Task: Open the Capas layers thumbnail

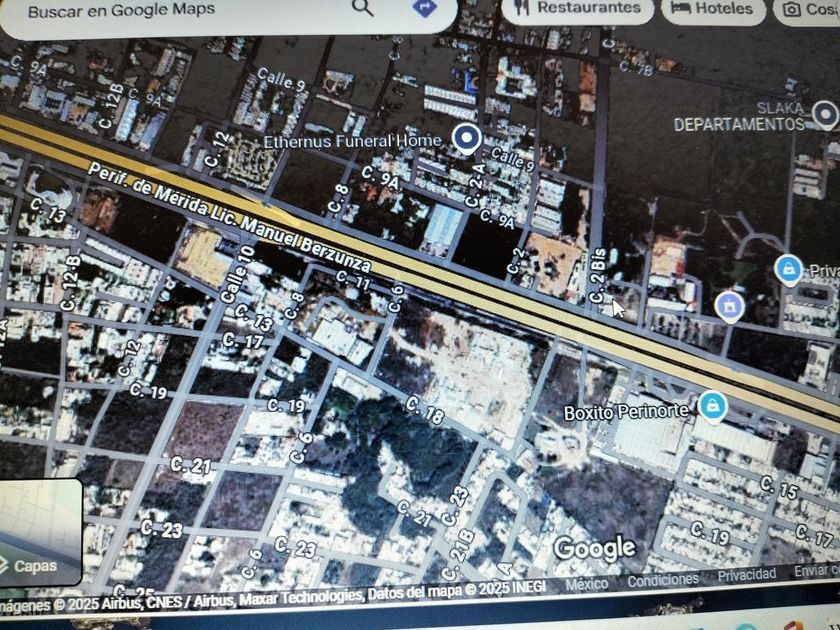Action: tap(41, 532)
